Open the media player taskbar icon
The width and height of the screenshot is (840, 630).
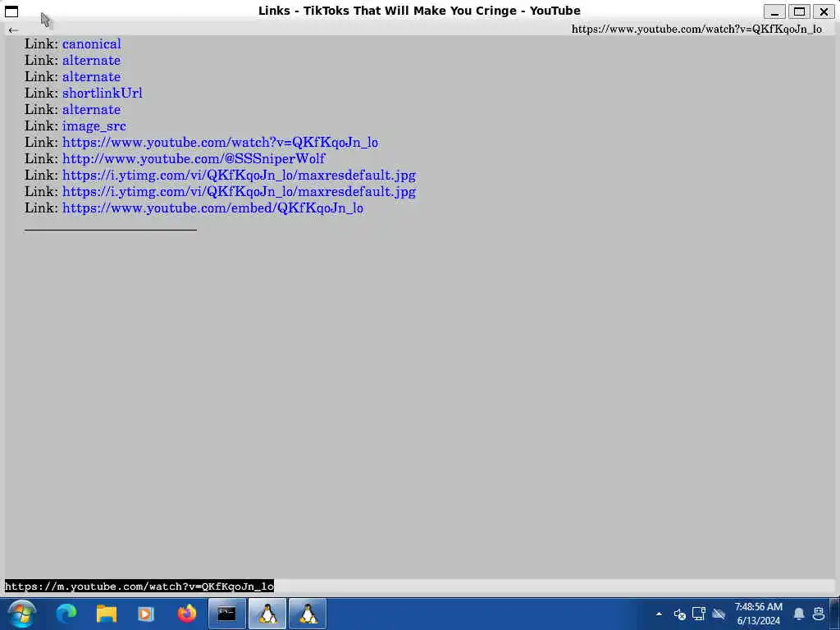coord(146,614)
